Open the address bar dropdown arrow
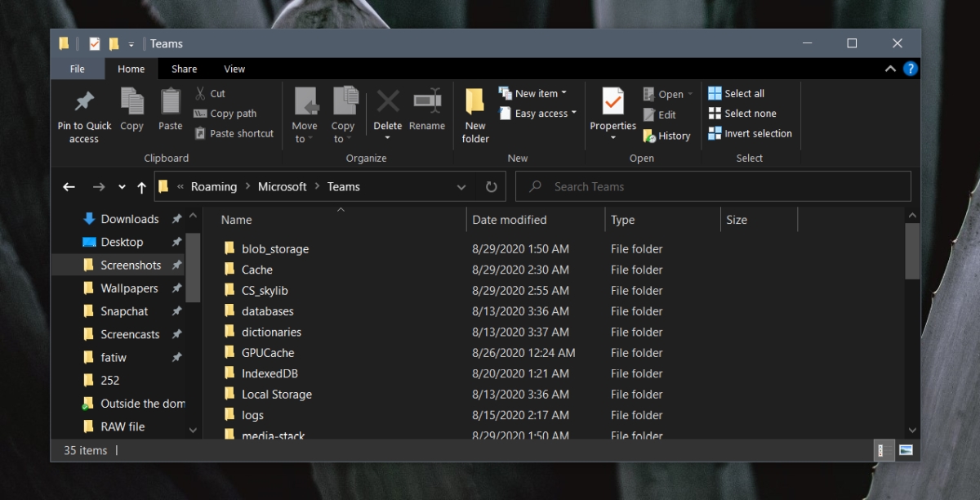The height and width of the screenshot is (500, 980). click(461, 186)
